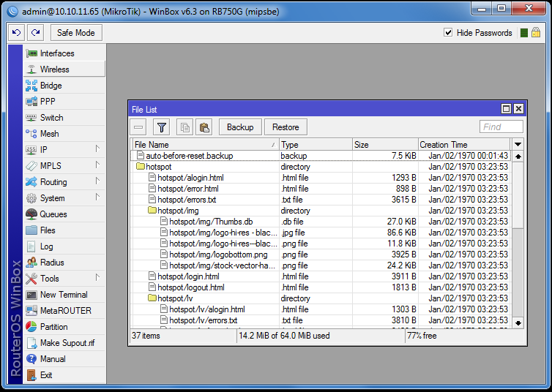Click the Queues icon

(31, 214)
